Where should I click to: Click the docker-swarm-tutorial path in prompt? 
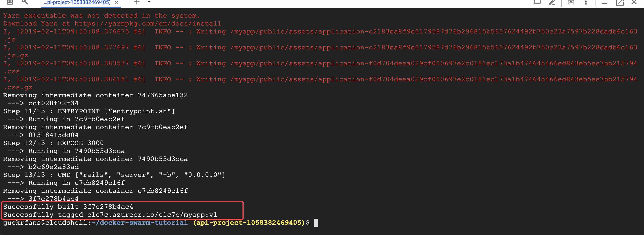pos(144,222)
